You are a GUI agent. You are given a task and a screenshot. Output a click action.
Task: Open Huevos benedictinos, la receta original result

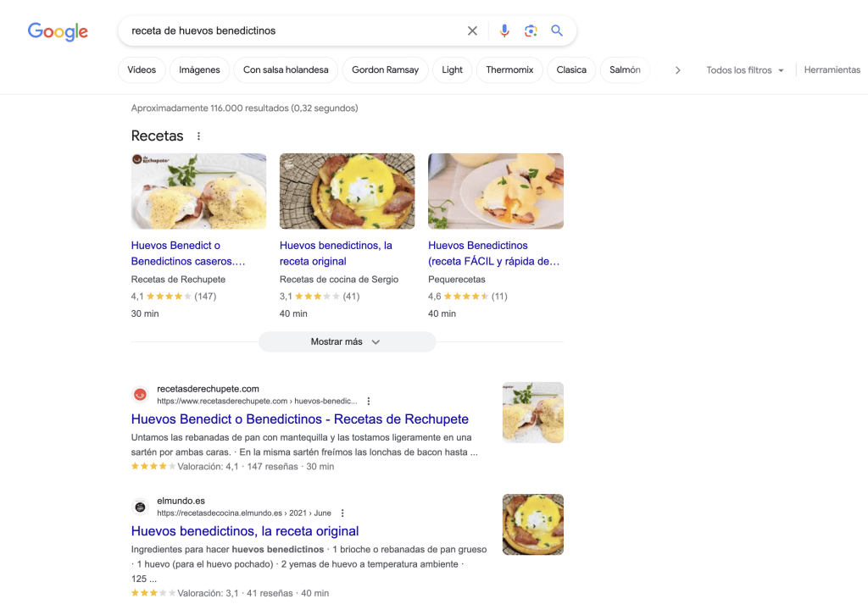pos(245,531)
